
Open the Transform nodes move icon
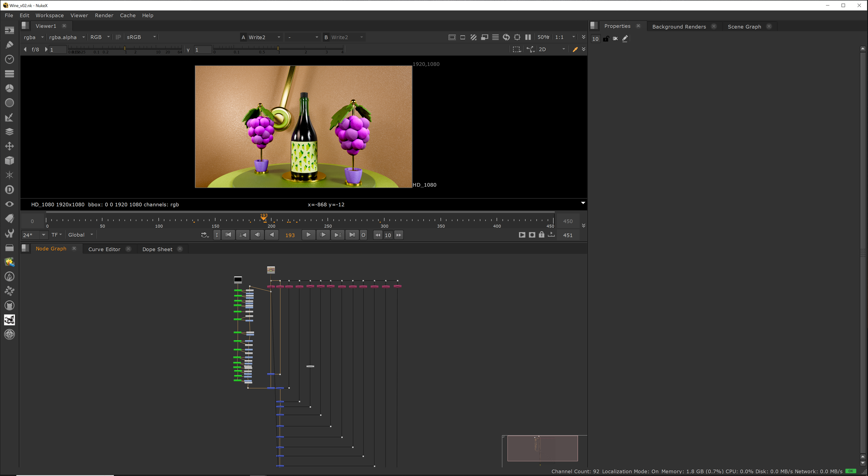[x=9, y=146]
